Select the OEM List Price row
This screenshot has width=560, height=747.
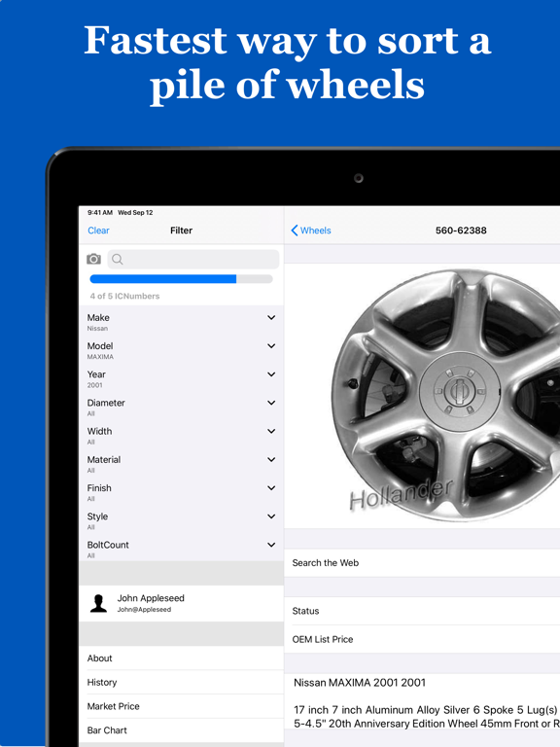[x=422, y=639]
